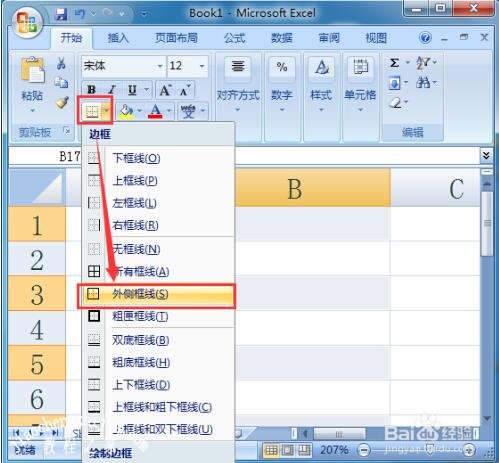
Task: Switch to the 公式 tab
Action: point(235,38)
